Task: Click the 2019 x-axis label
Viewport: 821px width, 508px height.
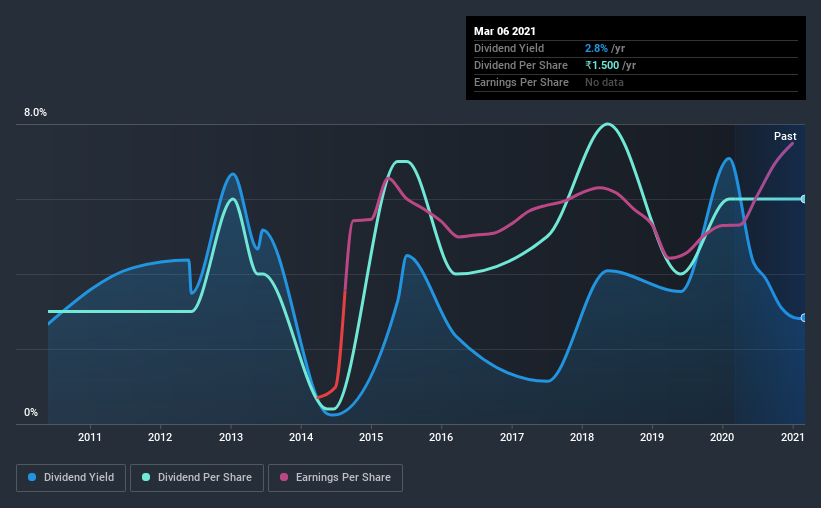Action: (652, 437)
